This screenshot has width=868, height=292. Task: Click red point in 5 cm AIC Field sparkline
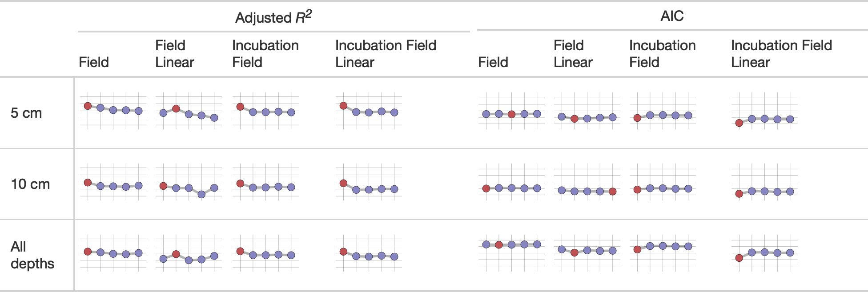point(511,114)
